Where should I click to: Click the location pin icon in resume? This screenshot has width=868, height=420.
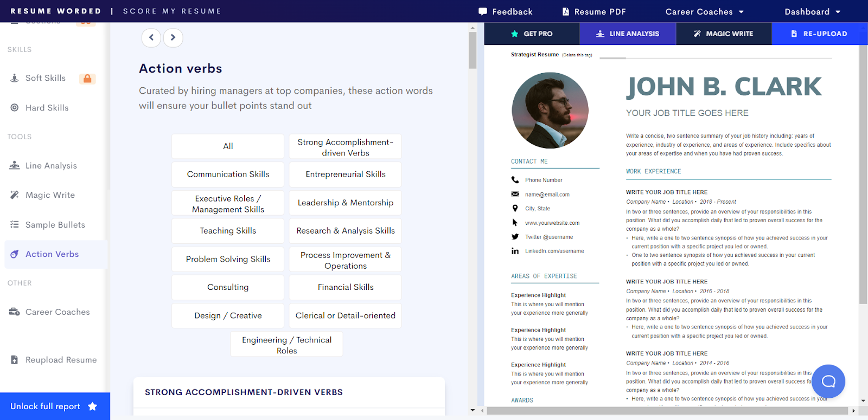(515, 208)
